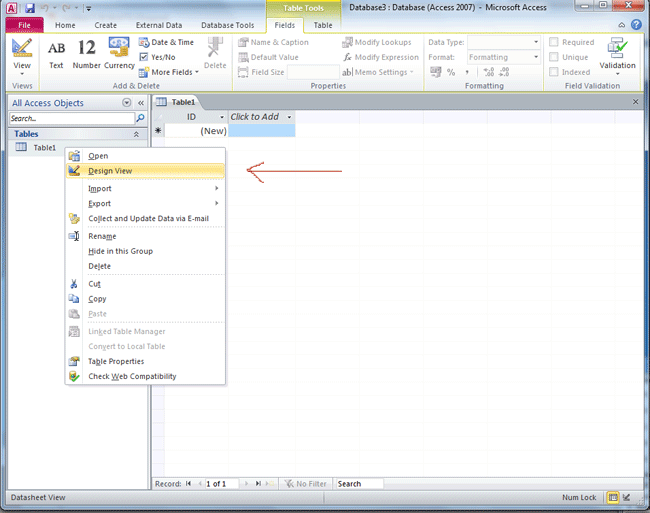
Task: Enable the Unique checkbox
Action: (554, 57)
